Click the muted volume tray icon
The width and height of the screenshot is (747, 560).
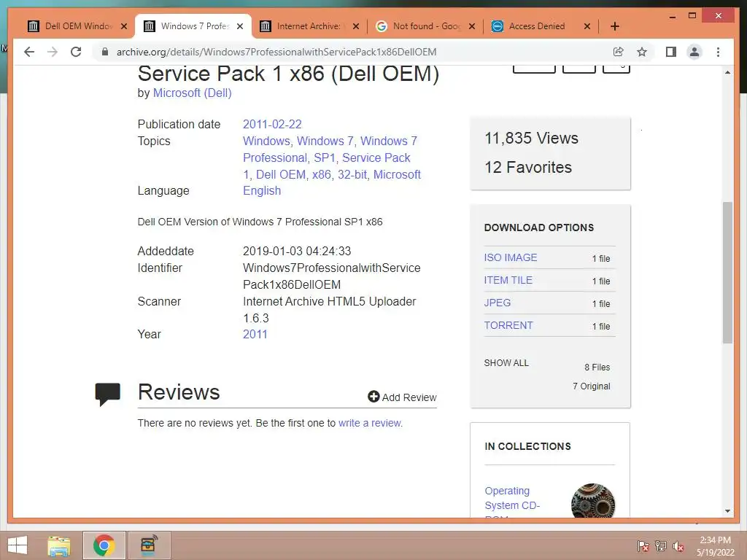(x=678, y=546)
